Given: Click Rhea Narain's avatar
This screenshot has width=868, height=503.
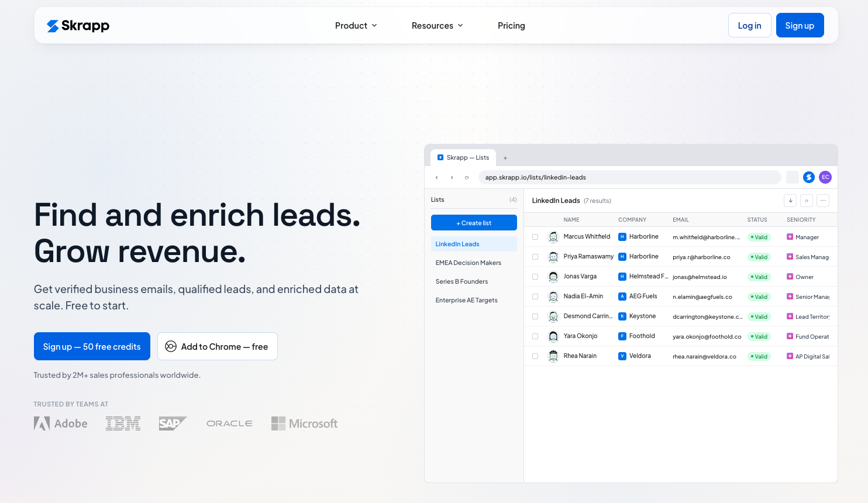Looking at the screenshot, I should click(553, 356).
